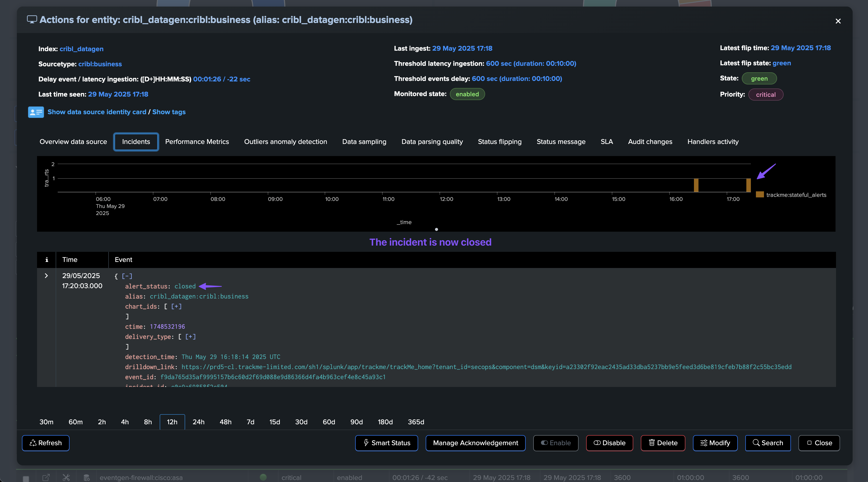Close the entity actions dialog with X
The height and width of the screenshot is (482, 868).
tap(838, 21)
